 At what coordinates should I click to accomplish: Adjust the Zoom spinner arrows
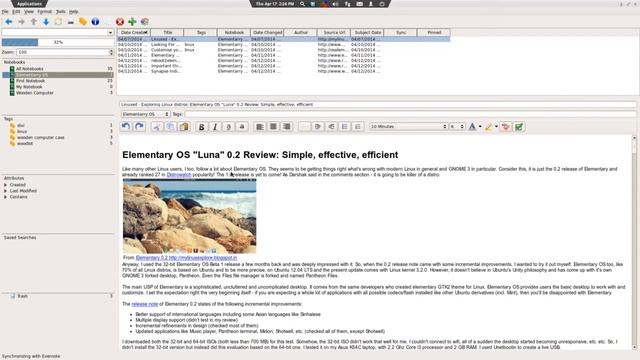(111, 52)
